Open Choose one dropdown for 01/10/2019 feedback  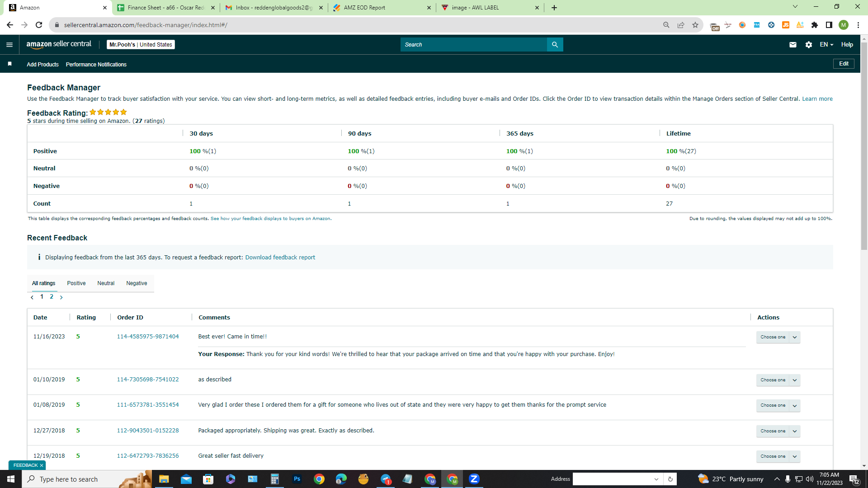tap(778, 380)
